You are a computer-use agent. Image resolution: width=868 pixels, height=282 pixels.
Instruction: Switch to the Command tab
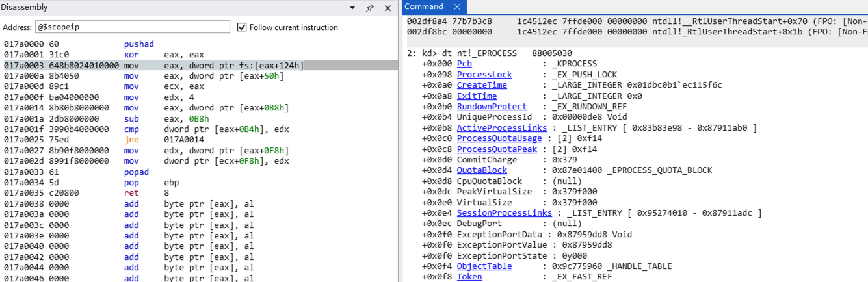424,6
